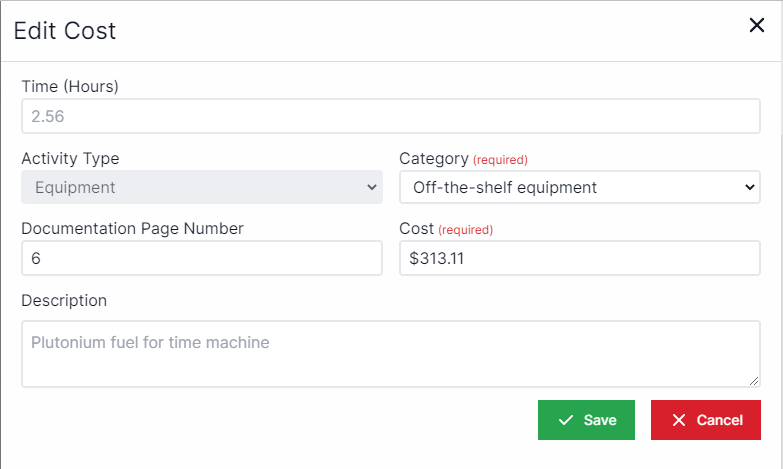783x469 pixels.
Task: Click the green Save button
Action: pyautogui.click(x=586, y=420)
